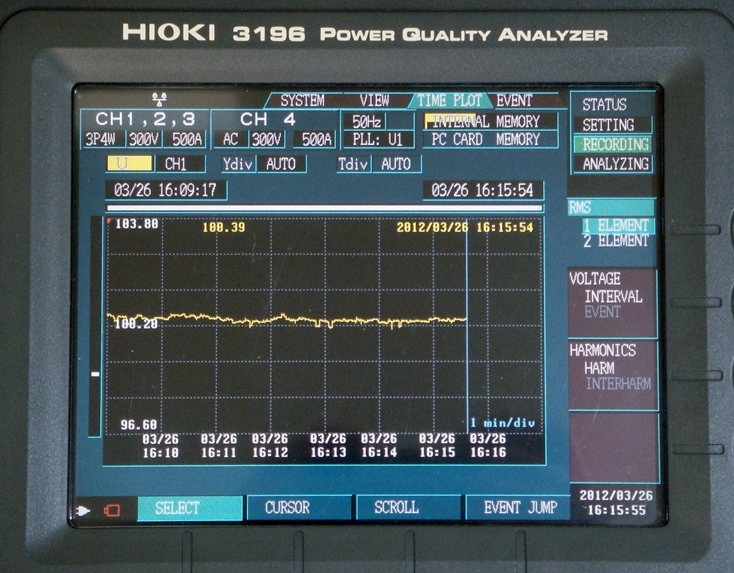Viewport: 734px width, 573px height.
Task: Click the 103.80 upper axis value
Action: point(137,224)
